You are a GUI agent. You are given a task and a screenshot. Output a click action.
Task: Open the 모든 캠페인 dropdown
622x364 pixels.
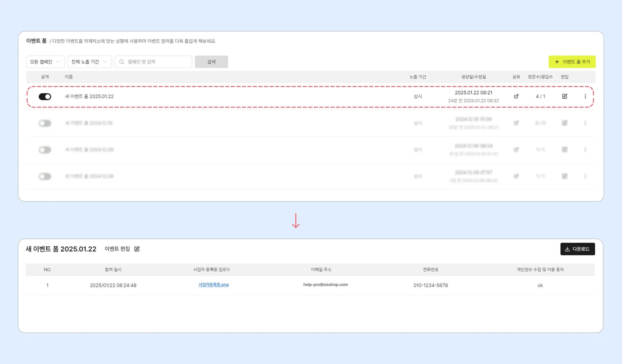click(x=45, y=62)
